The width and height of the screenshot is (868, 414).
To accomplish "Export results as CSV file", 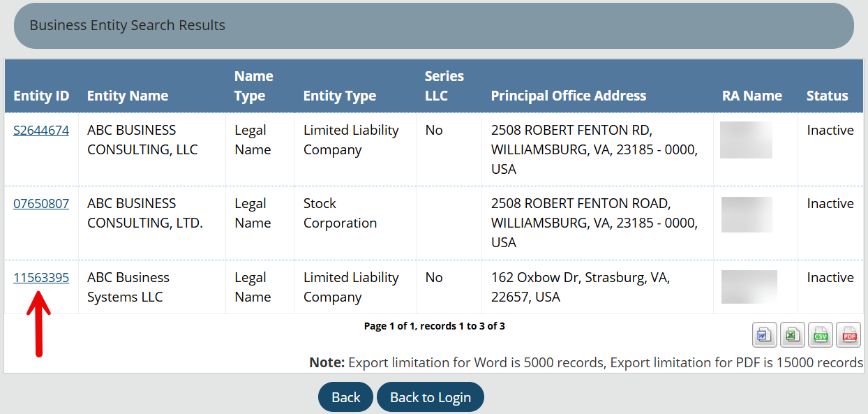I will point(821,335).
